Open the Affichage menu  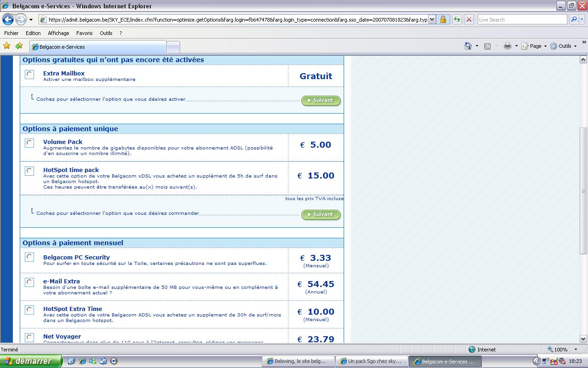[58, 33]
